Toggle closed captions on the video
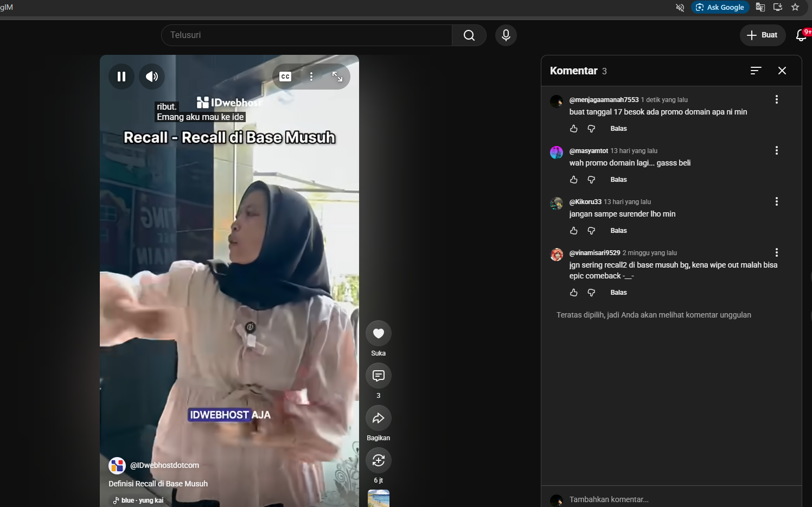812x507 pixels. tap(285, 77)
